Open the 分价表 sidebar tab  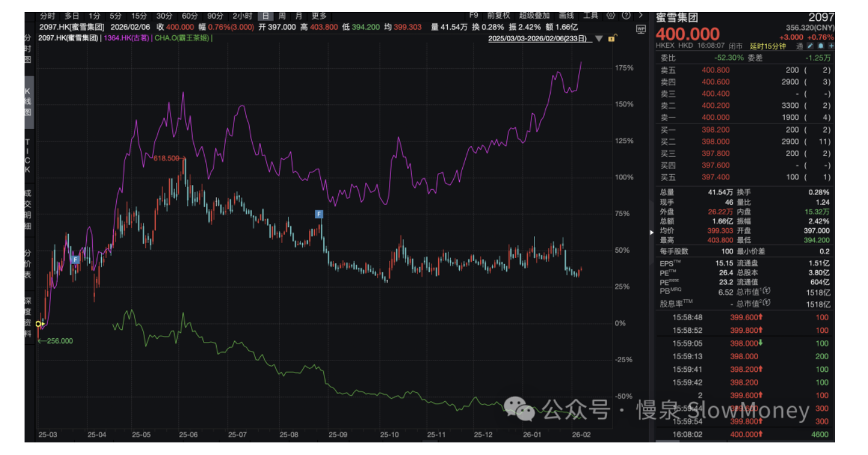[28, 263]
